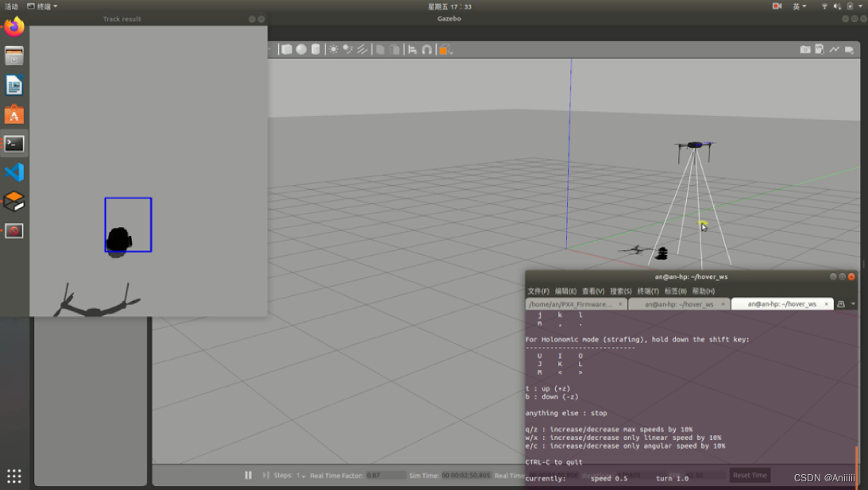
Task: Open the system power menu arrow
Action: [x=861, y=6]
